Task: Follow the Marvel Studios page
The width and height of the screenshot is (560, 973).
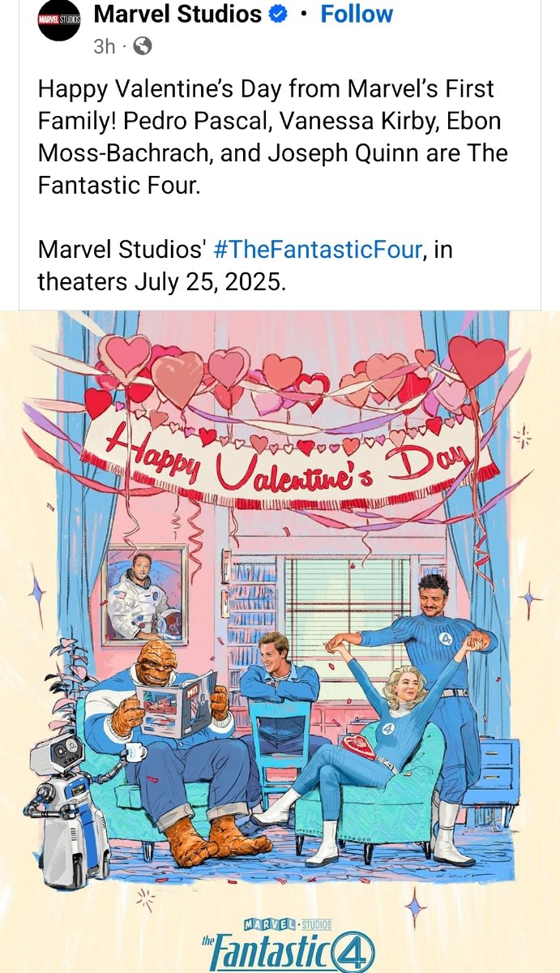Action: coord(357,14)
